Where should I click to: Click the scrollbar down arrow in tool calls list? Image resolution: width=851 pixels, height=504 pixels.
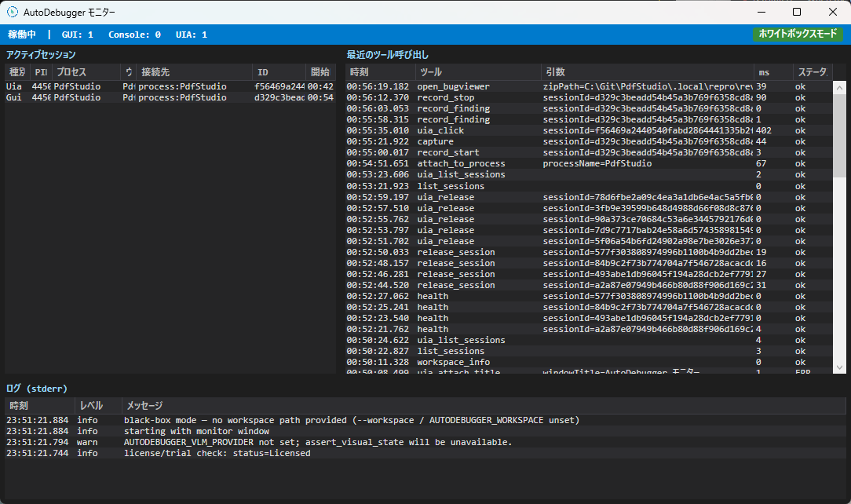[839, 367]
